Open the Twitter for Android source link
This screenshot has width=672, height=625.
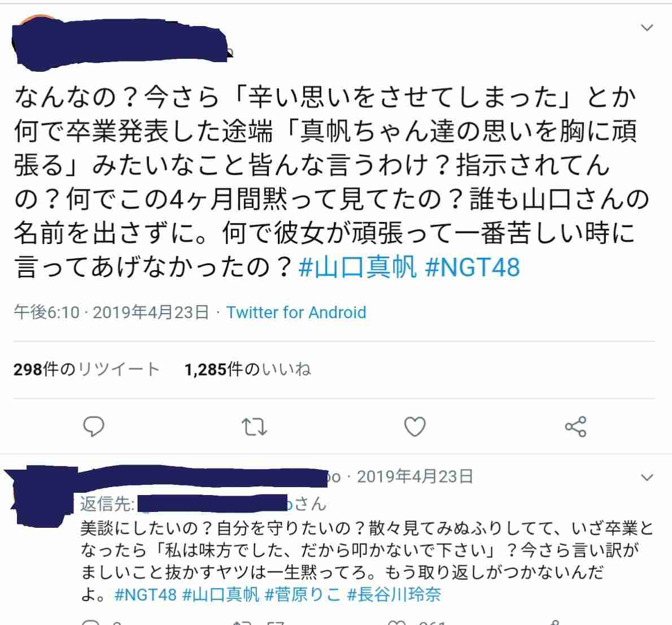tap(296, 312)
